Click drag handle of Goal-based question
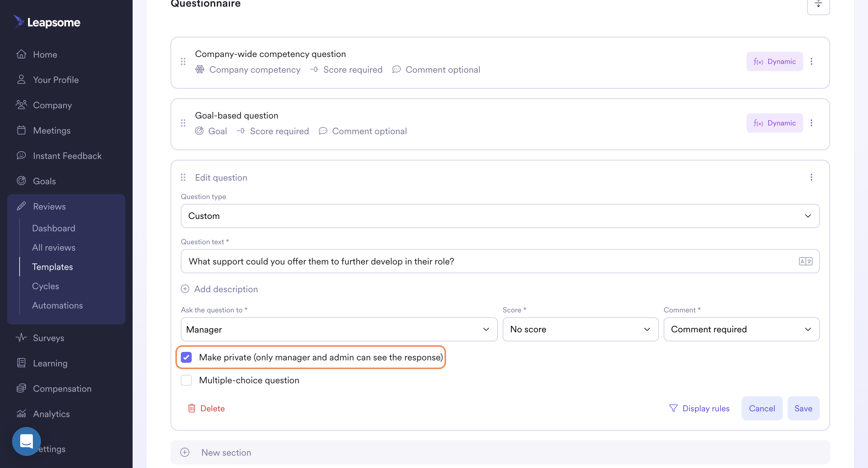Image resolution: width=868 pixels, height=468 pixels. click(183, 123)
